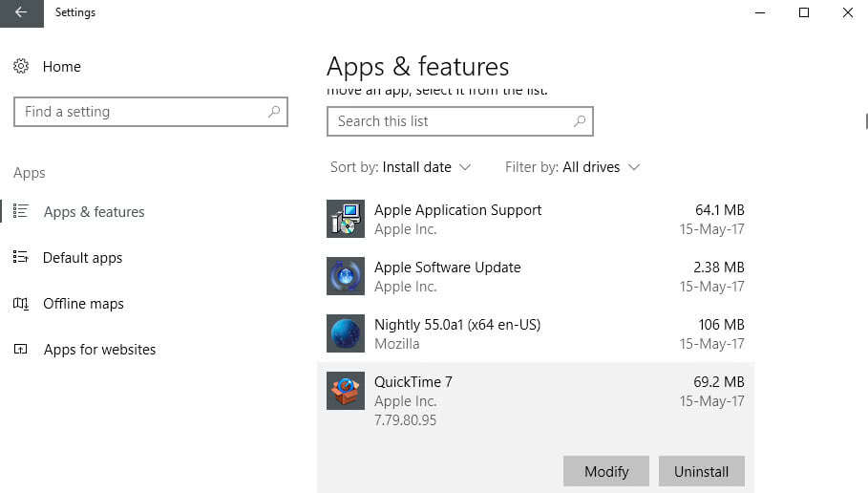Click the Search this list magnifier icon
Image resolution: width=868 pixels, height=493 pixels.
pos(580,120)
